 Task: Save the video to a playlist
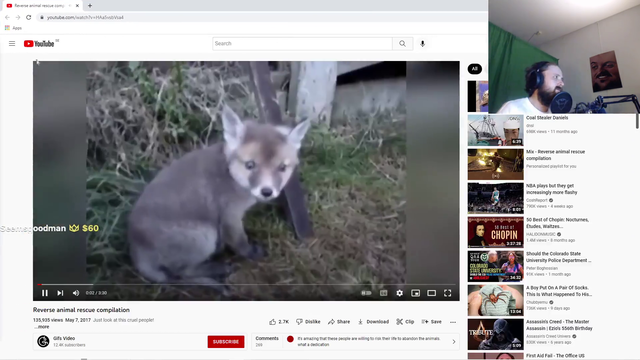431,322
